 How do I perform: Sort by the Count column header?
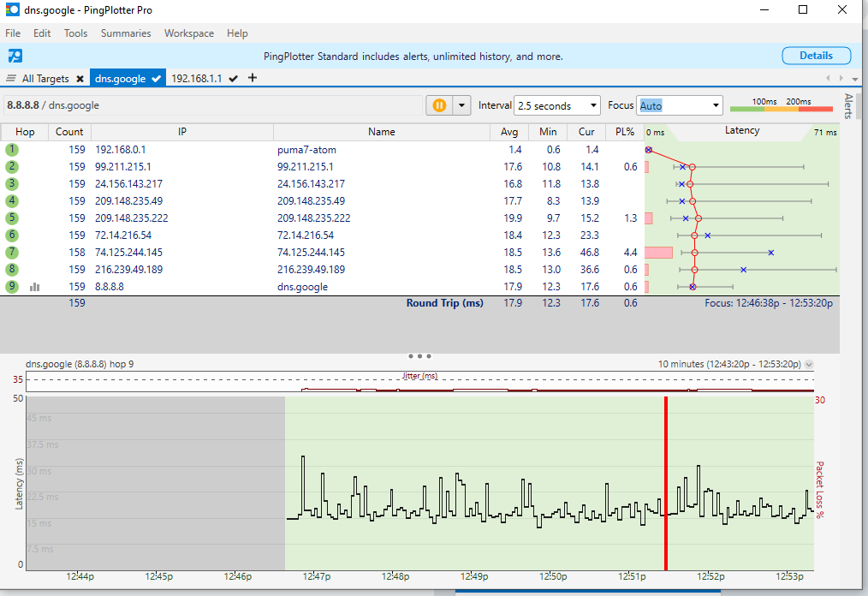(x=69, y=132)
